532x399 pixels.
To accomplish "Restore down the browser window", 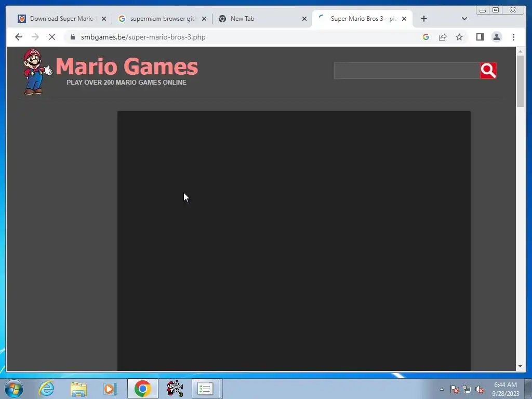I will pos(496,10).
